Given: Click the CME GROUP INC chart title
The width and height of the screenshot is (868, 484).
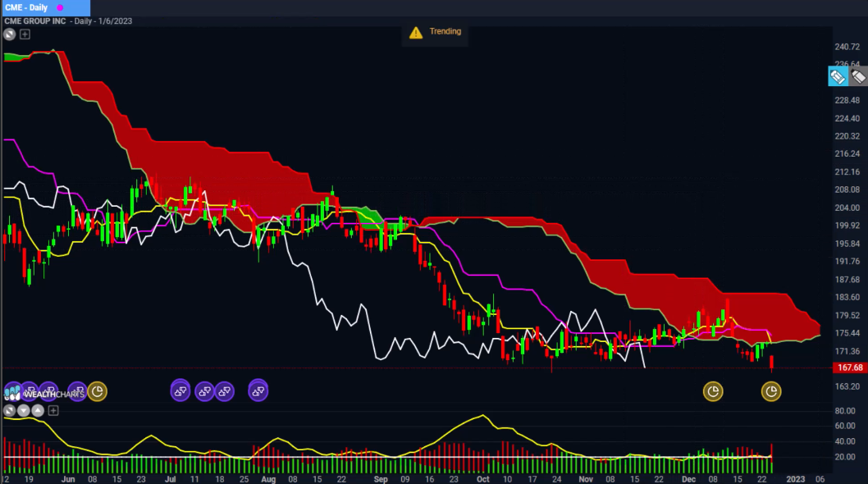Looking at the screenshot, I should [x=35, y=21].
